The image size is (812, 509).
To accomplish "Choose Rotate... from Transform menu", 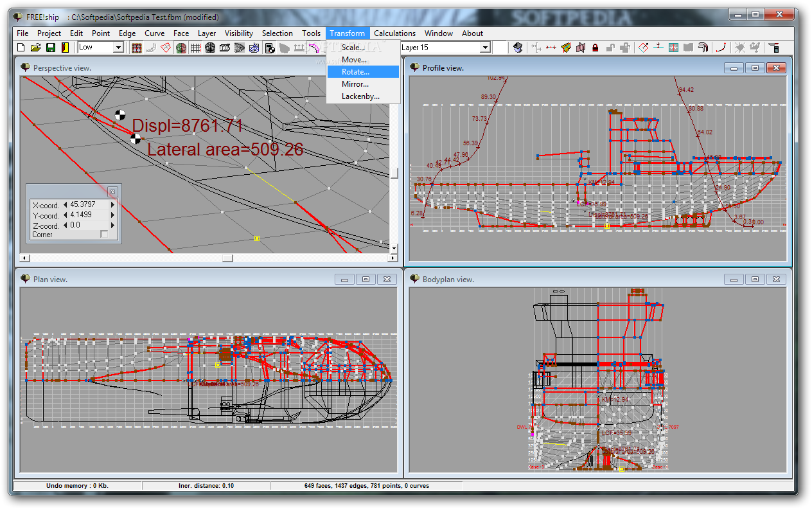I will [x=363, y=72].
